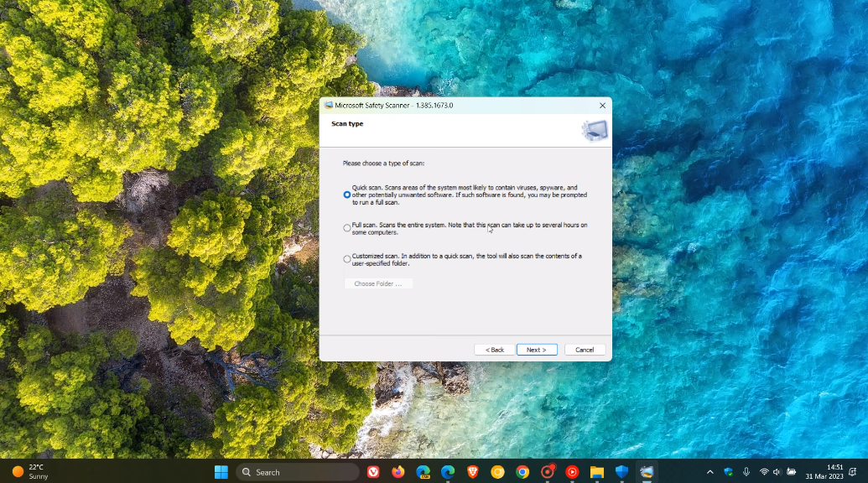Close the Microsoft Safety Scanner dialog
Image resolution: width=868 pixels, height=483 pixels.
click(602, 105)
